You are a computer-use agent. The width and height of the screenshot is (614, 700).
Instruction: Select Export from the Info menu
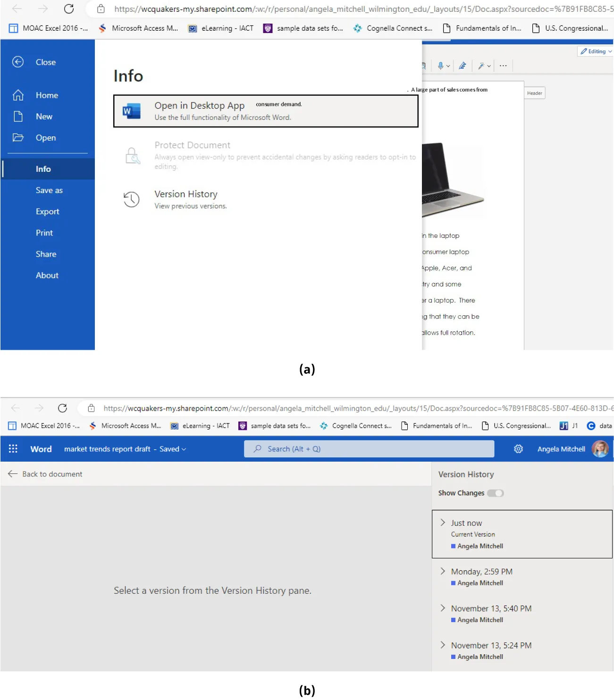click(47, 211)
